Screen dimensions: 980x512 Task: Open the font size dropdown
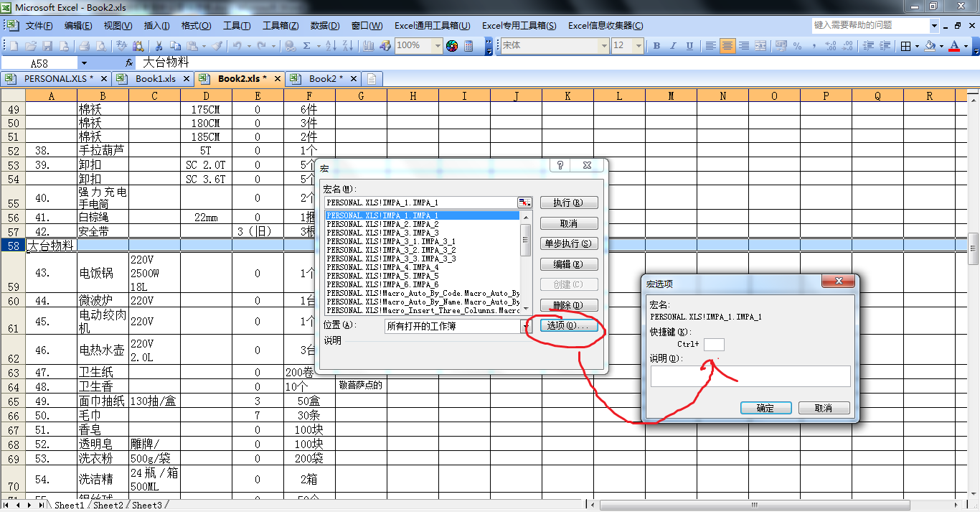(639, 45)
